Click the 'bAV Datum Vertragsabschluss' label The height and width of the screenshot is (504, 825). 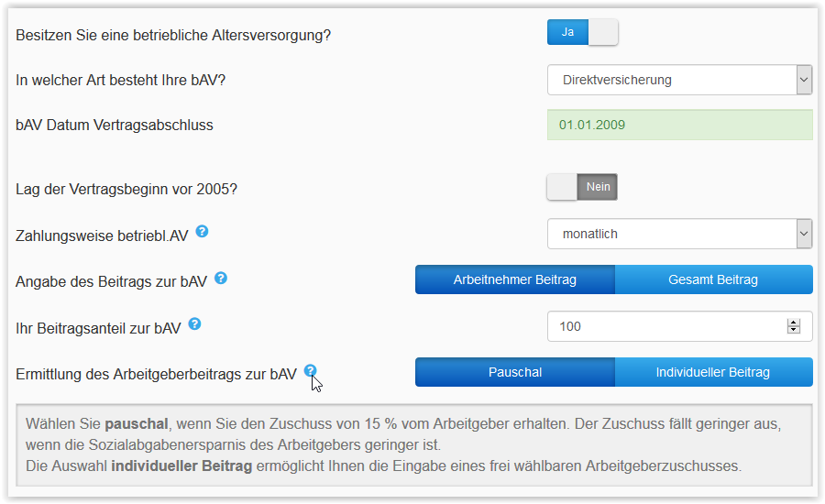pos(115,125)
